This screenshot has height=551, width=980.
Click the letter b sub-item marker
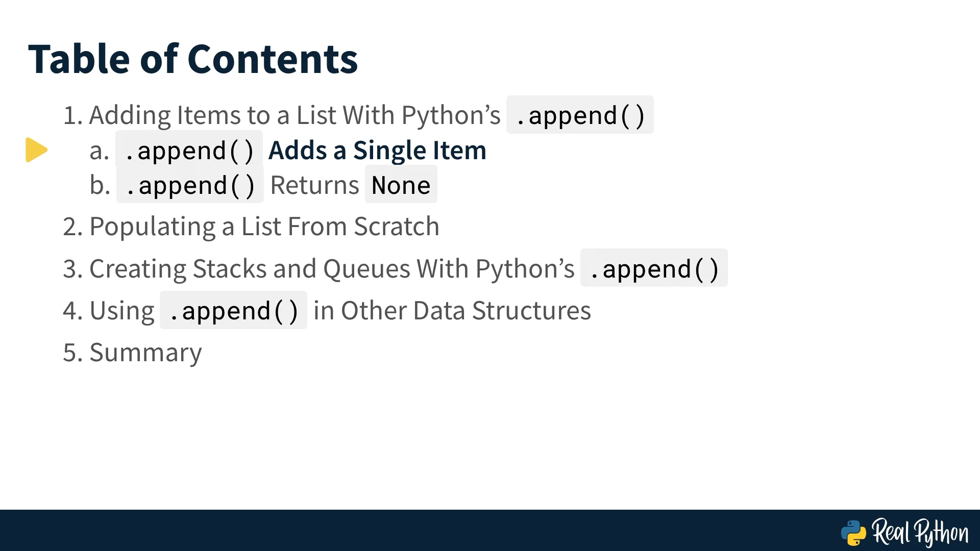100,185
